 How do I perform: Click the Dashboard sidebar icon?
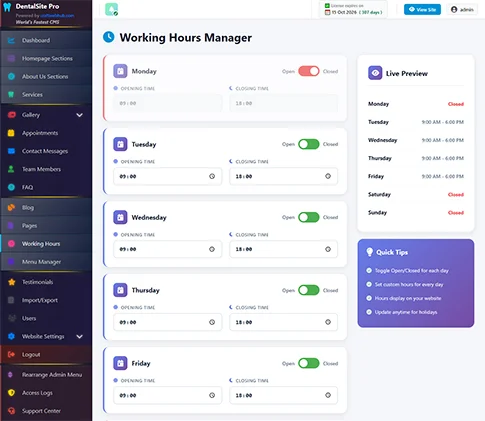coord(11,40)
